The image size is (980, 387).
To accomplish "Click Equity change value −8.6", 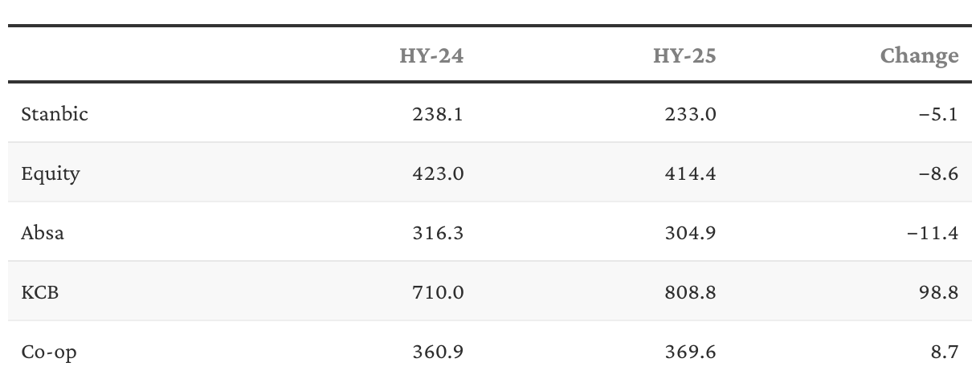I will pyautogui.click(x=938, y=173).
